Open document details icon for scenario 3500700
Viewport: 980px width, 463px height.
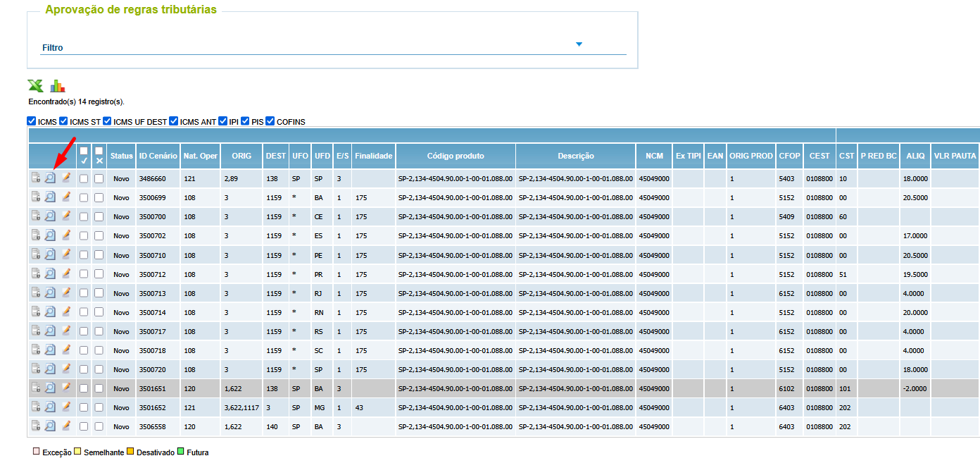click(35, 216)
